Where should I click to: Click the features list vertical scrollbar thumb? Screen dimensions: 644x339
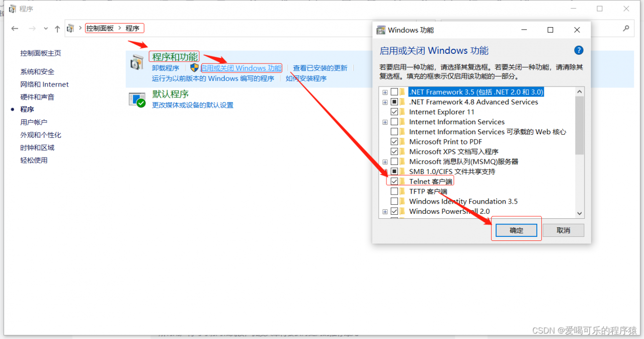(x=580, y=125)
